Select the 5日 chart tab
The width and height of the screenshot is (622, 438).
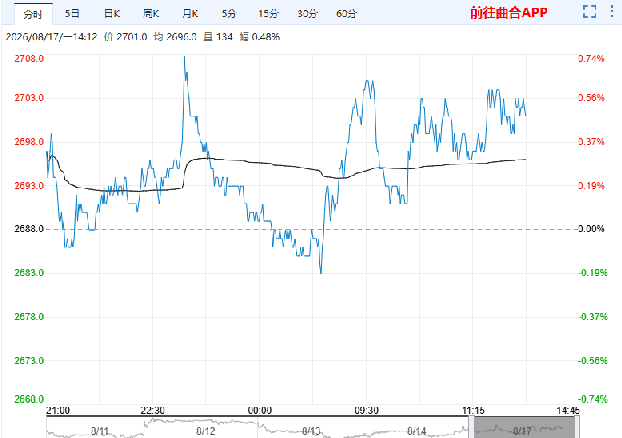[72, 13]
